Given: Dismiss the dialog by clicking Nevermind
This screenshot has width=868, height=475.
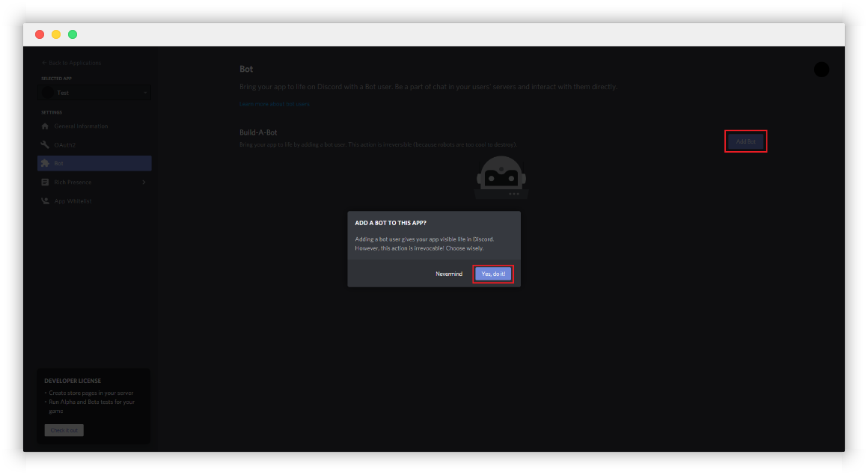Looking at the screenshot, I should point(449,274).
